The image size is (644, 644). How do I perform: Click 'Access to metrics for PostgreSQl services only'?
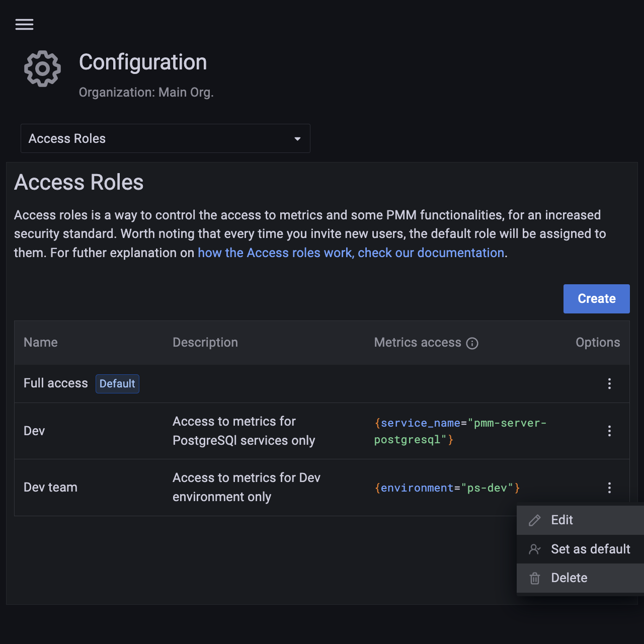coord(244,431)
